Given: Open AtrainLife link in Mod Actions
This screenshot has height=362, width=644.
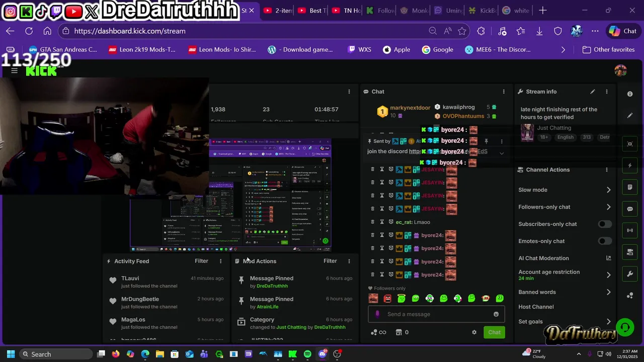Looking at the screenshot, I should tap(268, 307).
